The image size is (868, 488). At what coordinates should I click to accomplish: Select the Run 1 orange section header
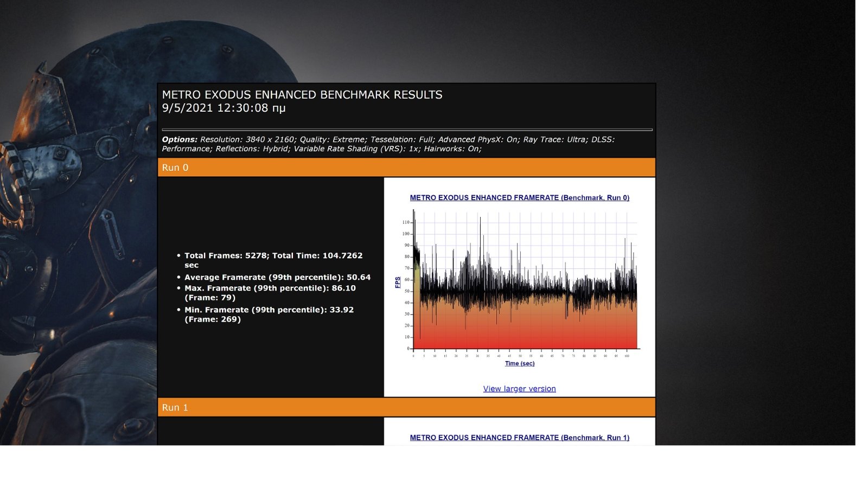click(x=406, y=407)
